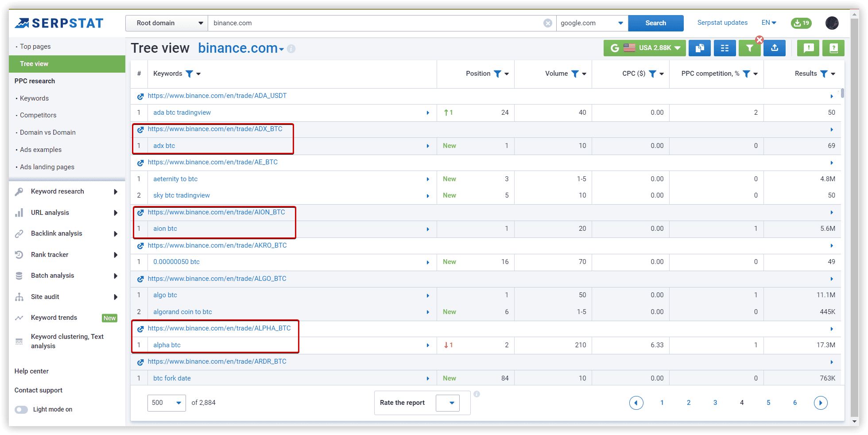
Task: Go to previous page arrow
Action: pos(636,403)
